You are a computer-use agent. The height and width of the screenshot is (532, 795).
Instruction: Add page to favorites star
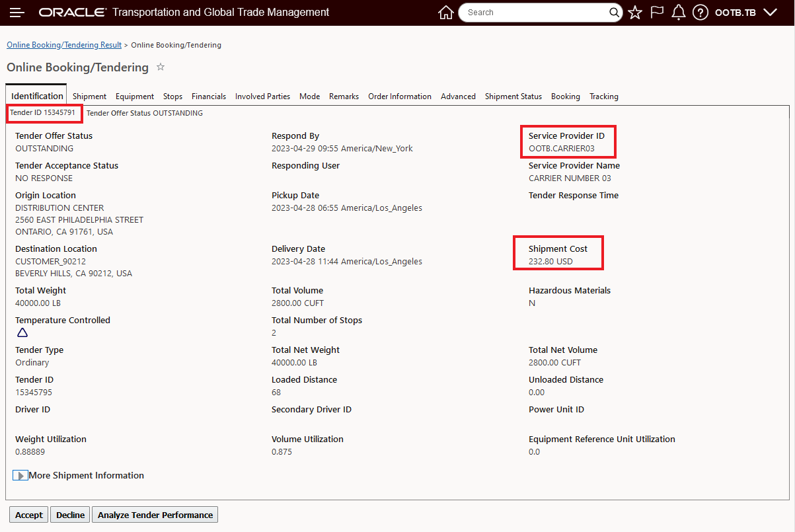(161, 67)
